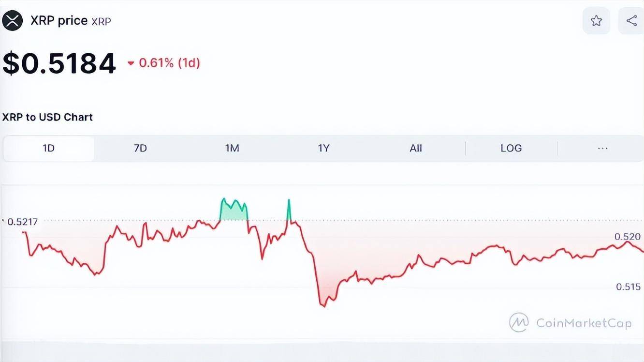This screenshot has width=644, height=362.
Task: Click the XRP to USD Chart title
Action: coord(47,117)
